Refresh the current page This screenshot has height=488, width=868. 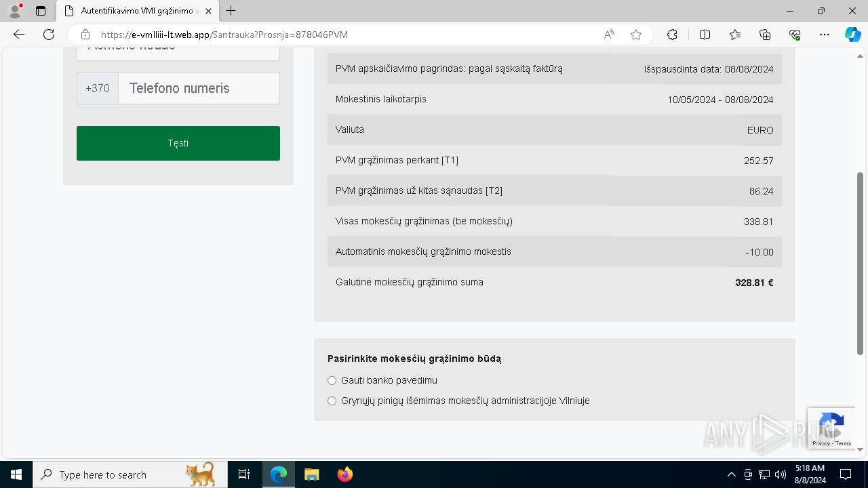(x=49, y=35)
